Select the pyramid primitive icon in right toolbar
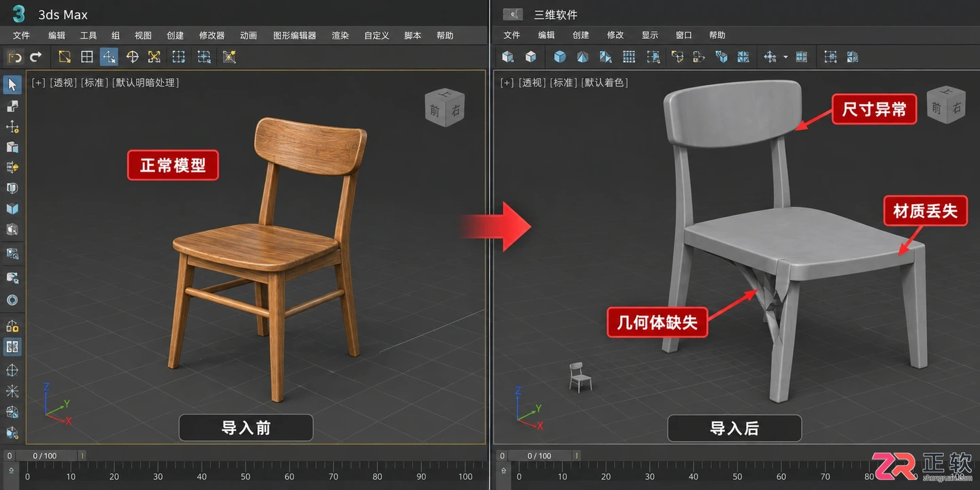Screen dimensions: 980x490 click(583, 56)
